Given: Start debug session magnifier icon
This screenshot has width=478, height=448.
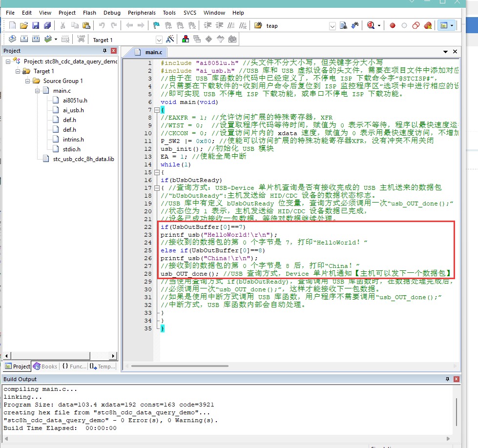Looking at the screenshot, I should tap(371, 25).
